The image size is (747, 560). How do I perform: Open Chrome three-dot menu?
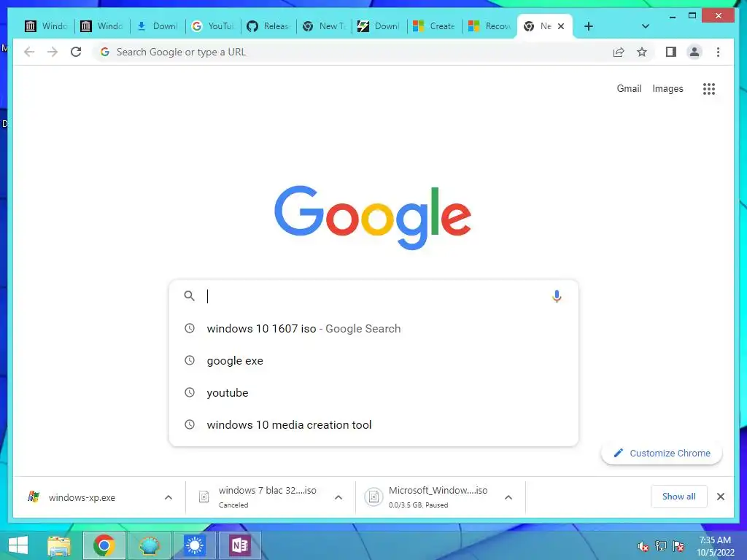(718, 52)
